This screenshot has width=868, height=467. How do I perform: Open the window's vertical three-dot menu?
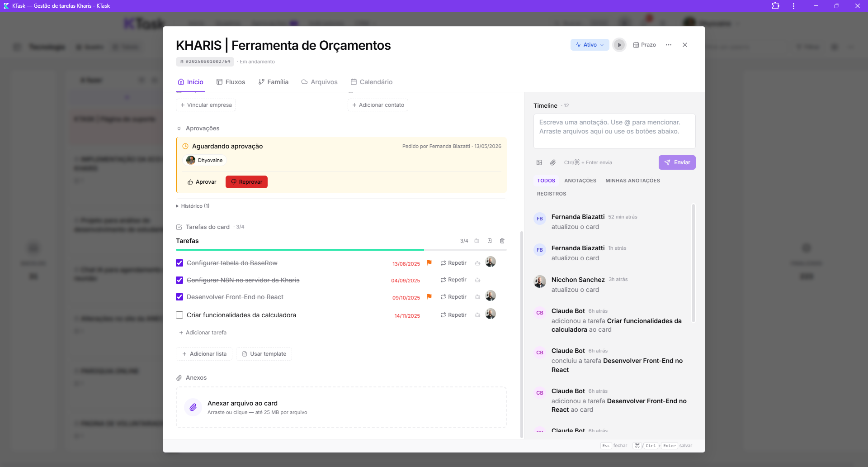[x=793, y=6]
